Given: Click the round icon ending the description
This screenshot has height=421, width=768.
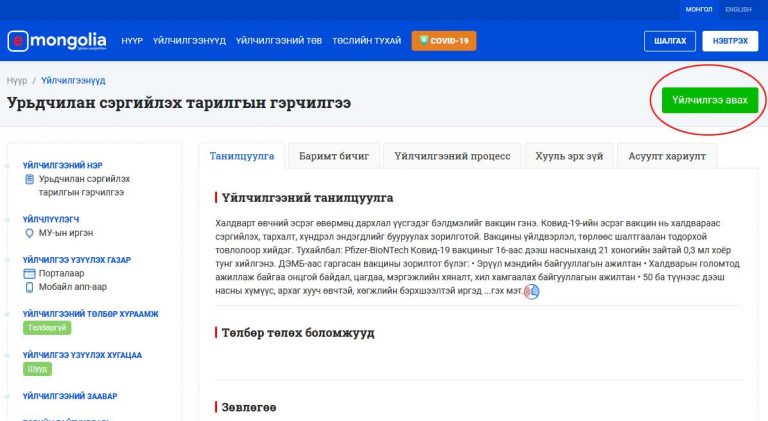Looking at the screenshot, I should (x=532, y=292).
